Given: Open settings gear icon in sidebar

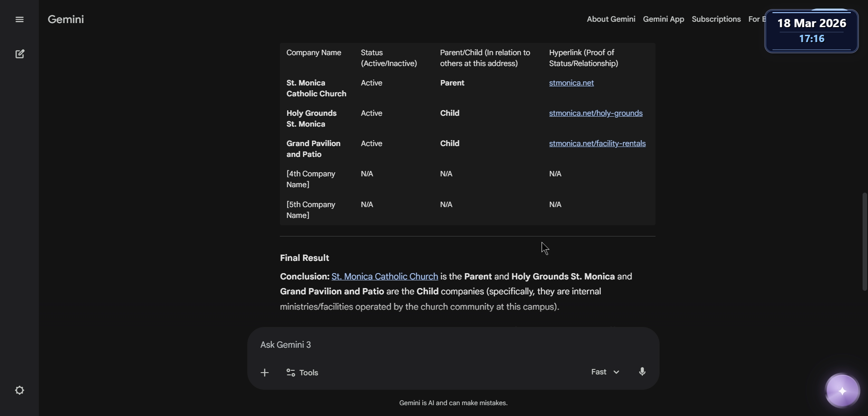Looking at the screenshot, I should click(19, 390).
